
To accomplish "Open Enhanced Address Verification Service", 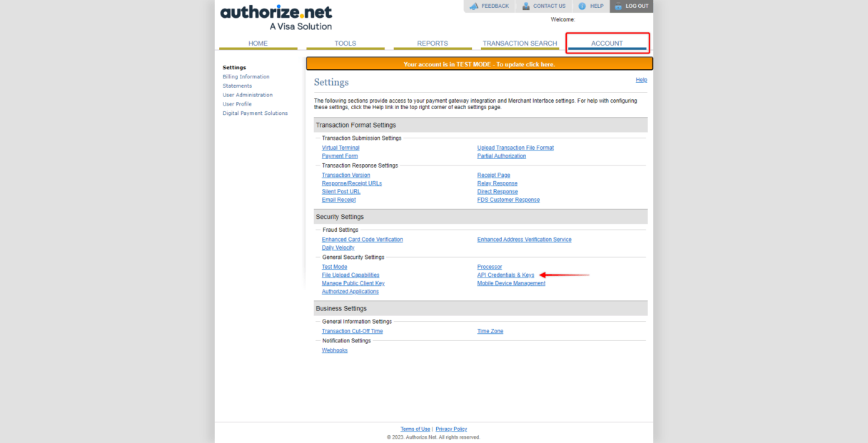I will click(525, 240).
